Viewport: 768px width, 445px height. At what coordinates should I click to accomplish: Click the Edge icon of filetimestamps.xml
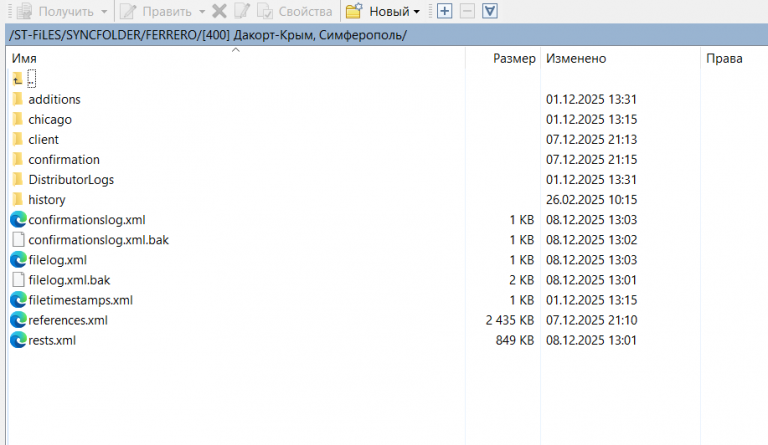(x=18, y=300)
